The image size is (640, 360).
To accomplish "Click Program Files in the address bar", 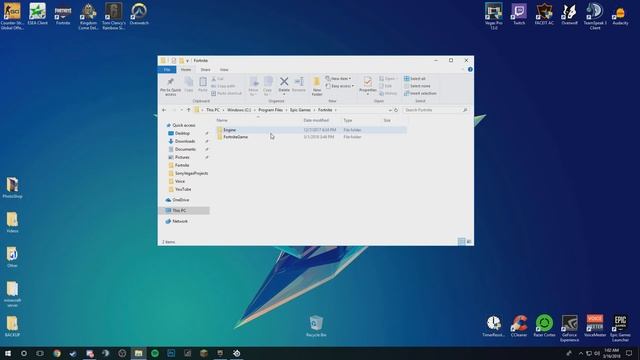I will coord(270,110).
